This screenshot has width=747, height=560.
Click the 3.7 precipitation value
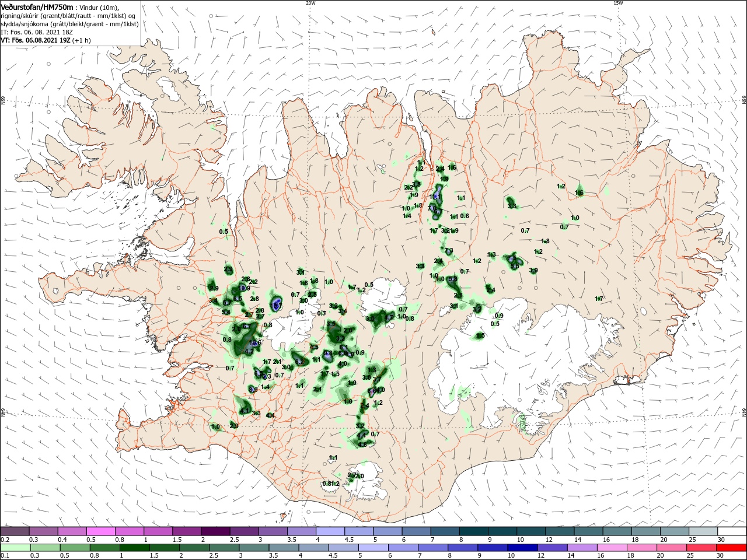377,379
